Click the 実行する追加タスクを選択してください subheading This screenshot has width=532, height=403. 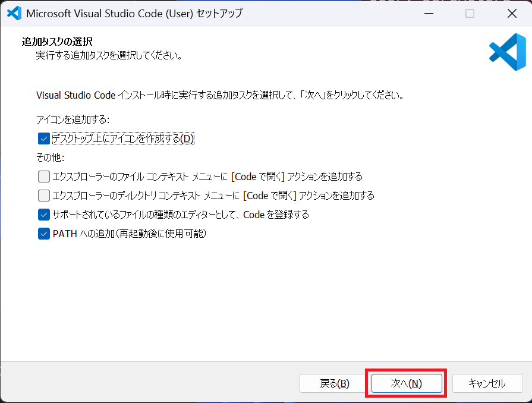(108, 55)
